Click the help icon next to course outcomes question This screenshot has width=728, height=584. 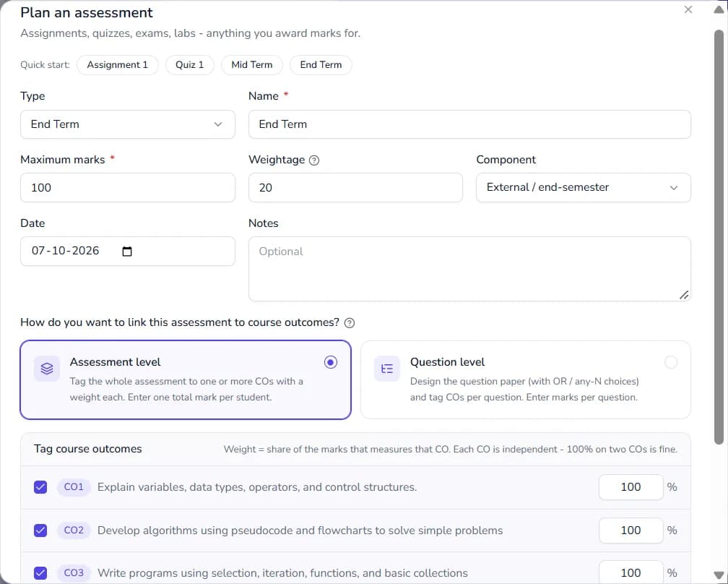pos(350,323)
